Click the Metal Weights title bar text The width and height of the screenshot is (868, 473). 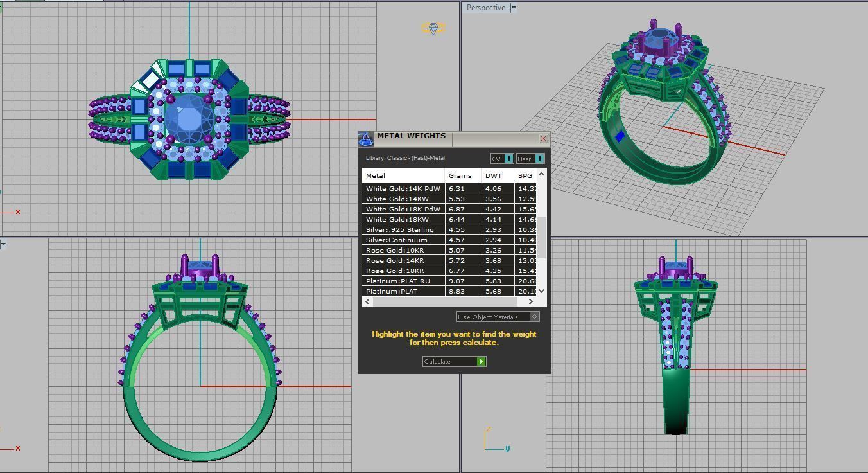point(411,136)
